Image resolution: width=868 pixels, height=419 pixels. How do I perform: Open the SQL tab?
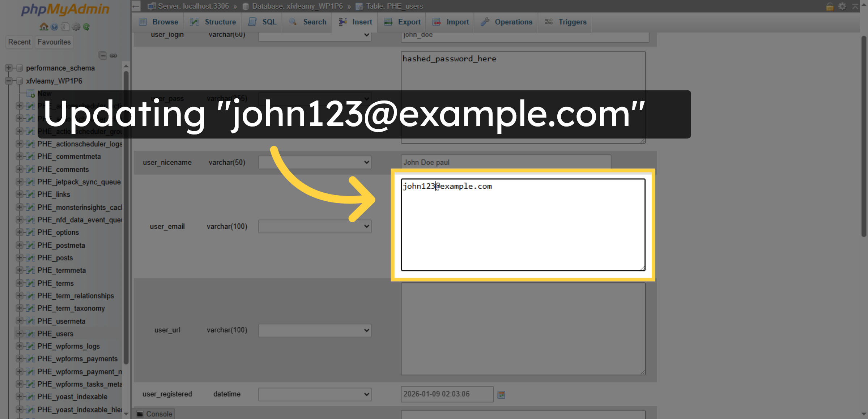261,22
